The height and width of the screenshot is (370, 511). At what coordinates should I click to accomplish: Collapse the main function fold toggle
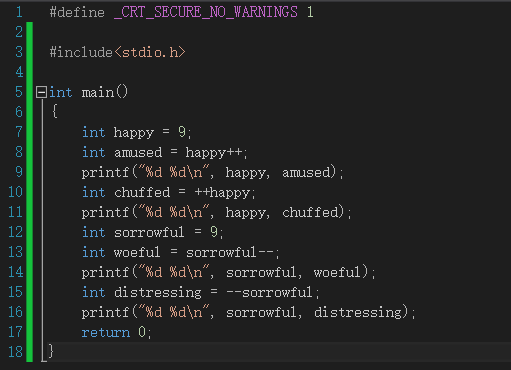(x=41, y=92)
